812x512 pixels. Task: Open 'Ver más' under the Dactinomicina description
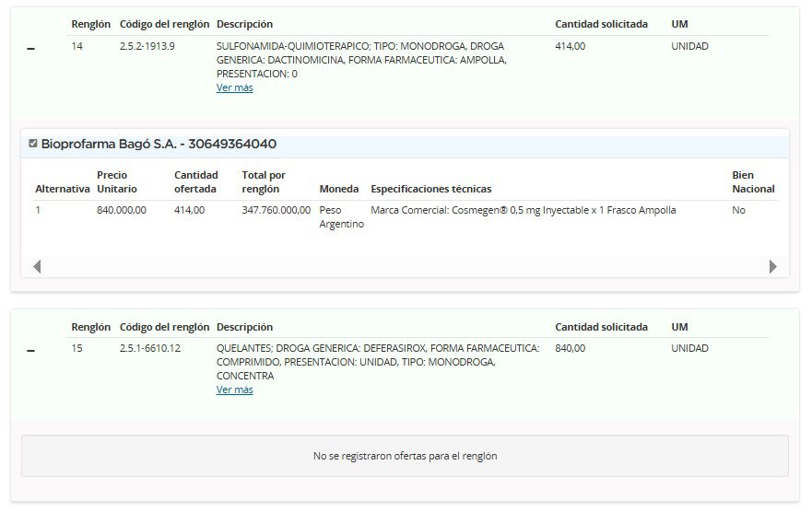[x=234, y=88]
